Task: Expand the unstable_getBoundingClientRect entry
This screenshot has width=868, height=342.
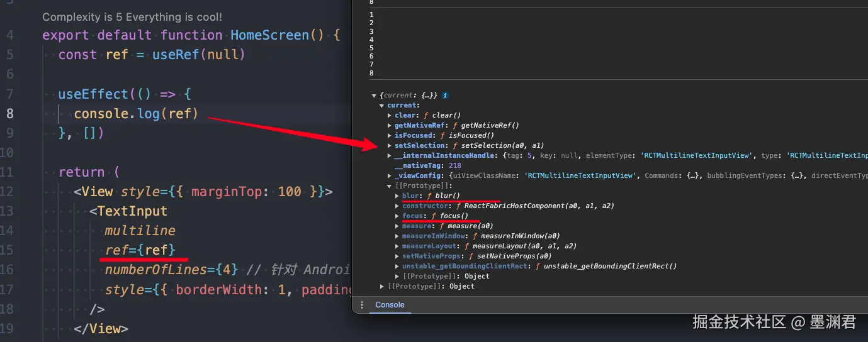Action: click(x=398, y=267)
